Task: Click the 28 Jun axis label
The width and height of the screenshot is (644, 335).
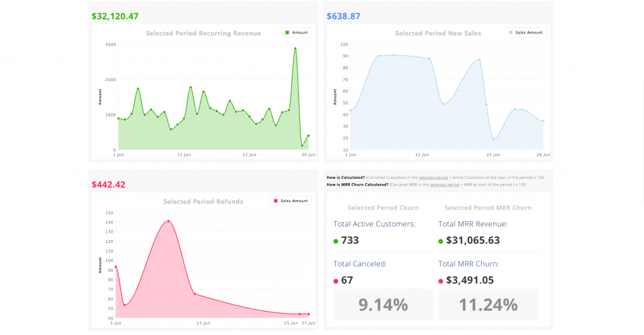Action: click(543, 155)
